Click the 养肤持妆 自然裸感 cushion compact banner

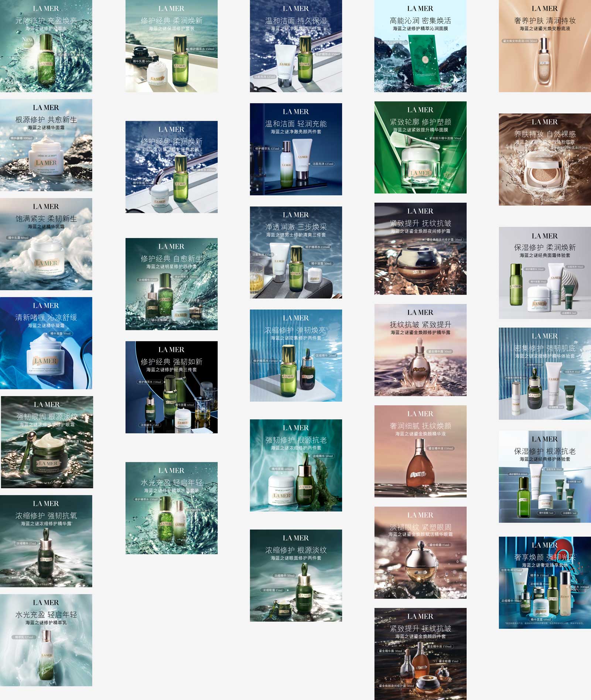click(545, 159)
